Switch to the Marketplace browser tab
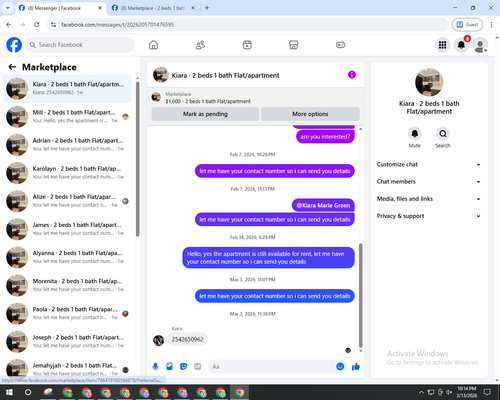500x400 pixels. coord(152,8)
